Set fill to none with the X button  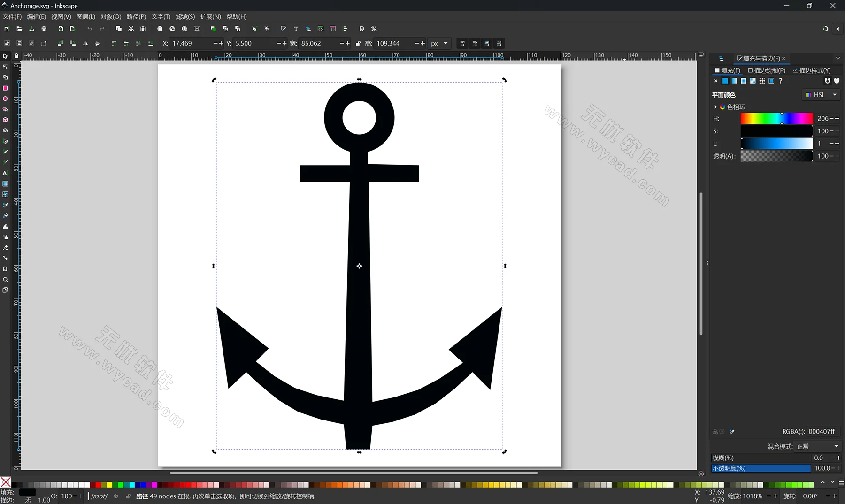(x=716, y=81)
